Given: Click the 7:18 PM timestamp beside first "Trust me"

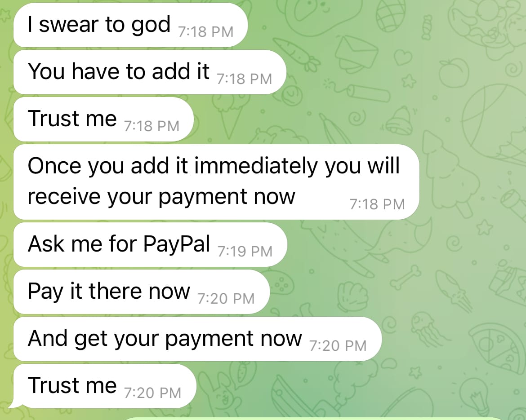Looking at the screenshot, I should pos(152,126).
